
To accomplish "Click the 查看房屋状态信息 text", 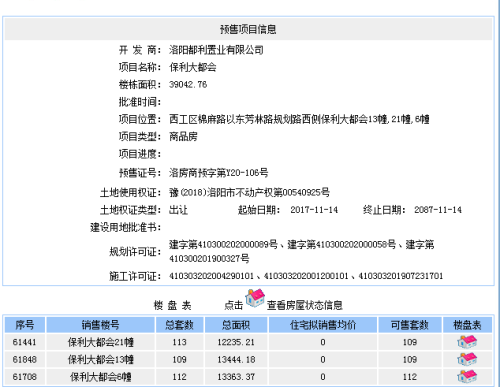I will pyautogui.click(x=305, y=305).
